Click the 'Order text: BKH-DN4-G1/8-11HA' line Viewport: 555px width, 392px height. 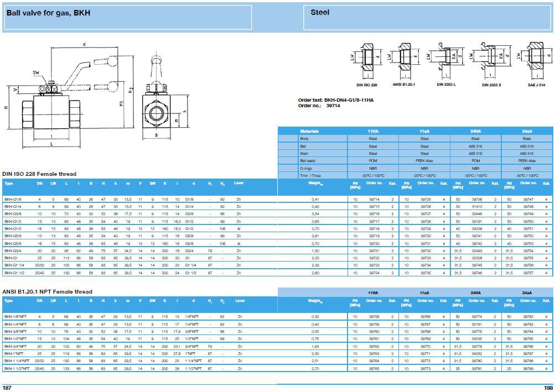335,100
